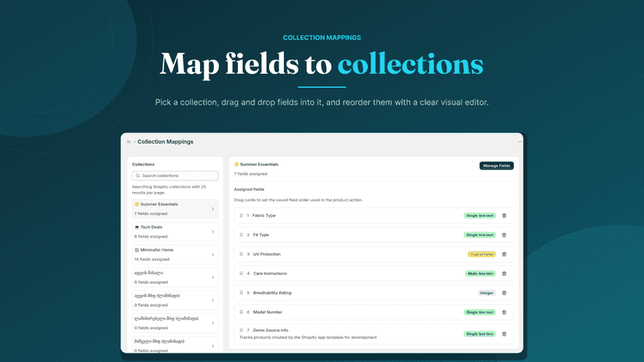Image resolution: width=644 pixels, height=362 pixels.
Task: Delete the Breathability Rating field
Action: click(x=504, y=293)
